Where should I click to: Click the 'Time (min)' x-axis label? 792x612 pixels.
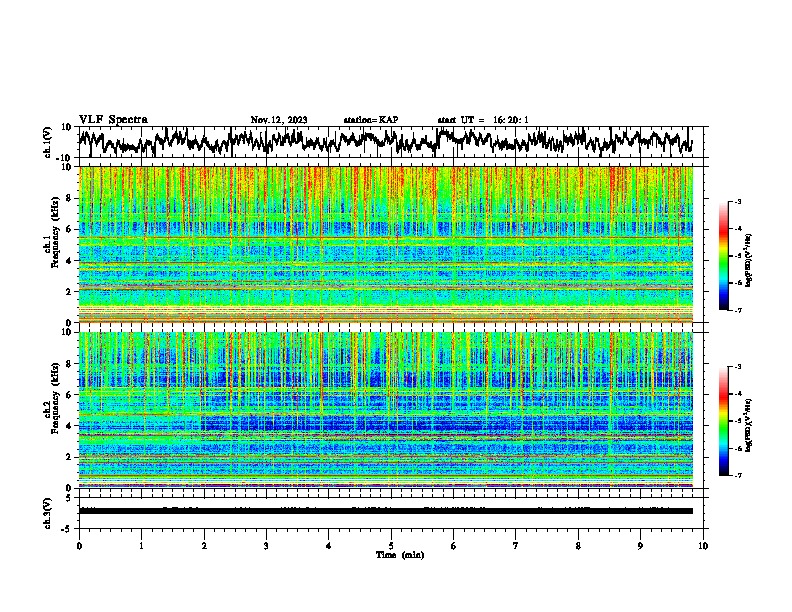point(400,555)
